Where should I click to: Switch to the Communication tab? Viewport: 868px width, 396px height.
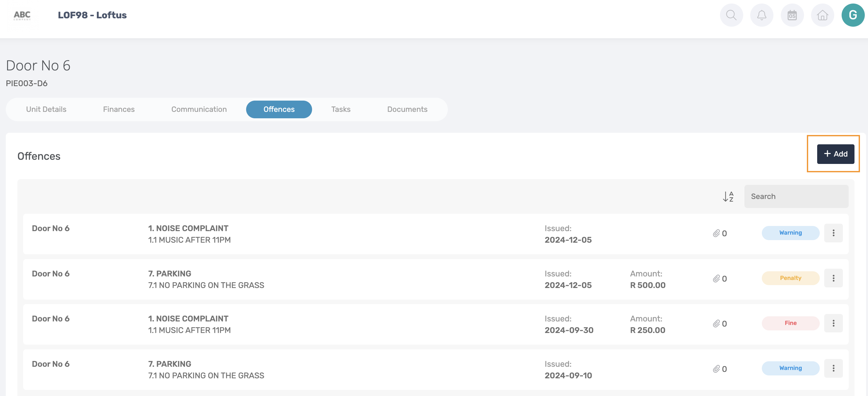(x=199, y=109)
